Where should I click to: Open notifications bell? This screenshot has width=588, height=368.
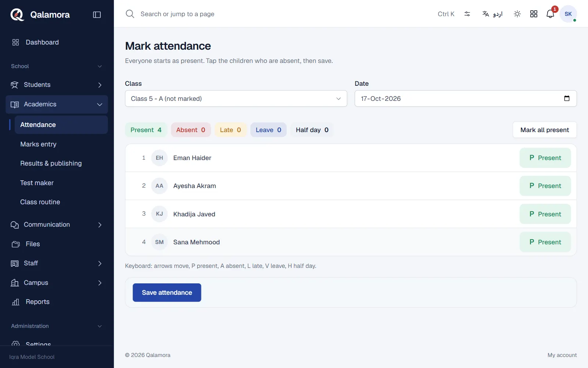click(550, 14)
